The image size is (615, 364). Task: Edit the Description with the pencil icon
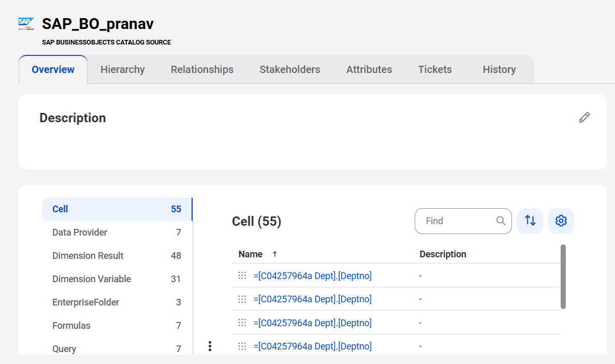pos(584,118)
